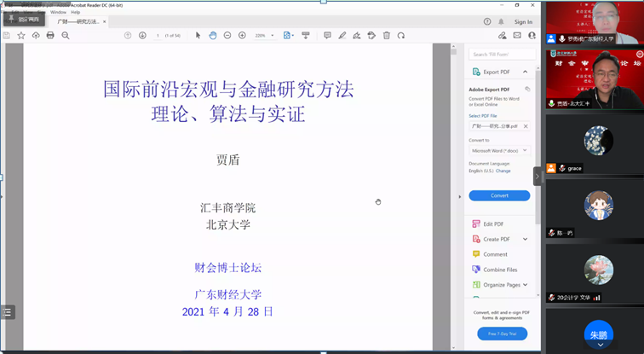Open the Convert to Microsoft Word dropdown

[499, 150]
